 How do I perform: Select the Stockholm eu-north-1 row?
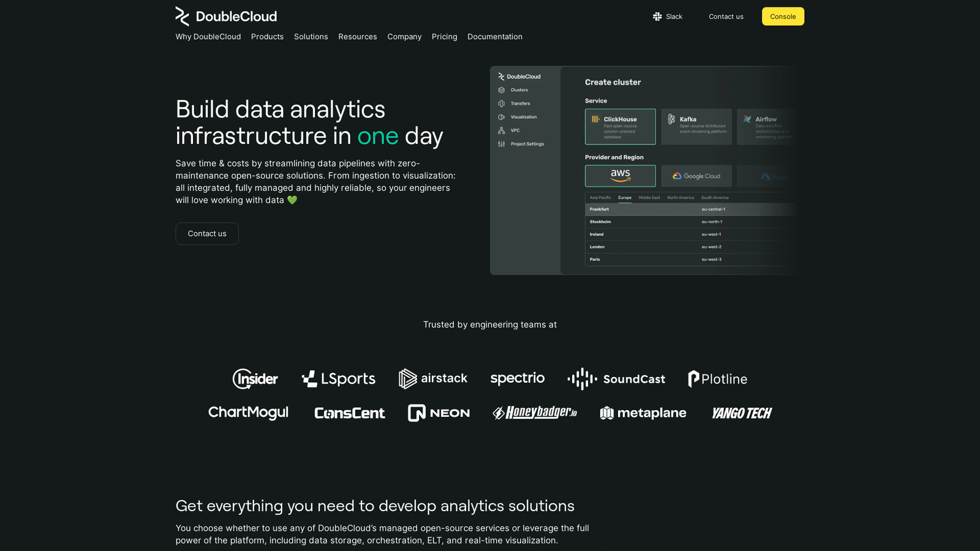[x=690, y=222]
